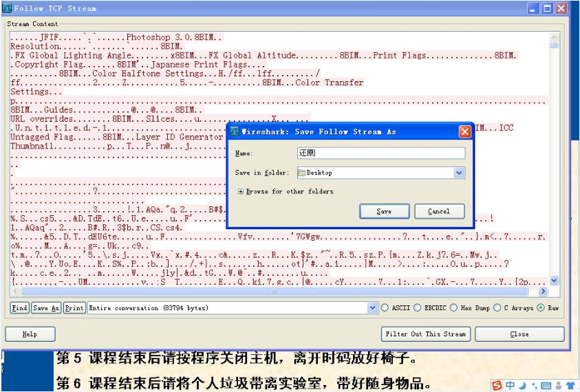Image resolution: width=580 pixels, height=392 pixels.
Task: Open the Entire conversation dropdown
Action: pos(372,307)
